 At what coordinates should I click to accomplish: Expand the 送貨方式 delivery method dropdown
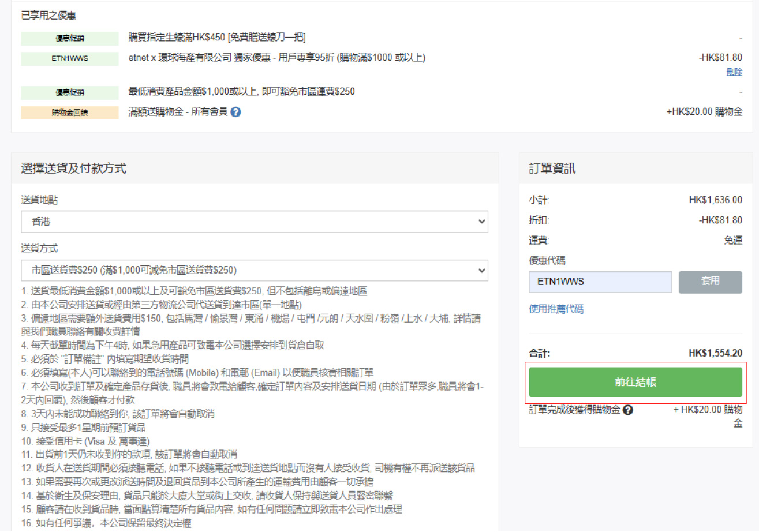254,270
